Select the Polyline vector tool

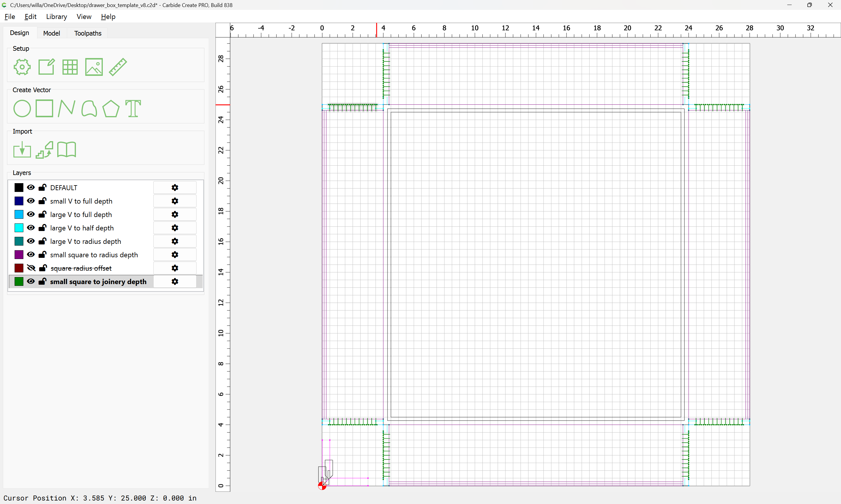point(66,109)
